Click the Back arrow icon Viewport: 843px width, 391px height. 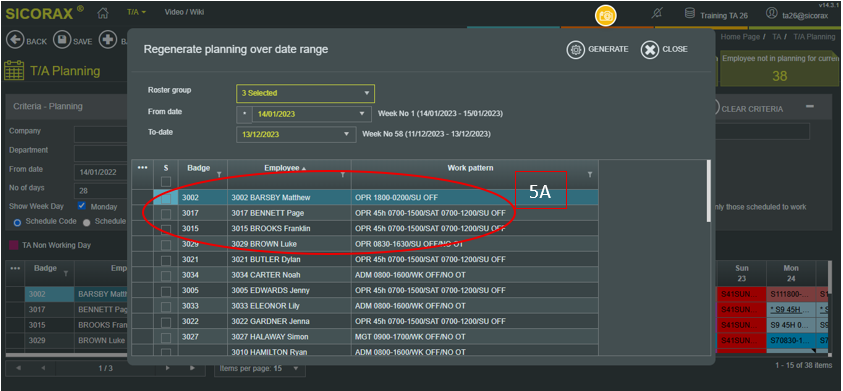pos(15,40)
